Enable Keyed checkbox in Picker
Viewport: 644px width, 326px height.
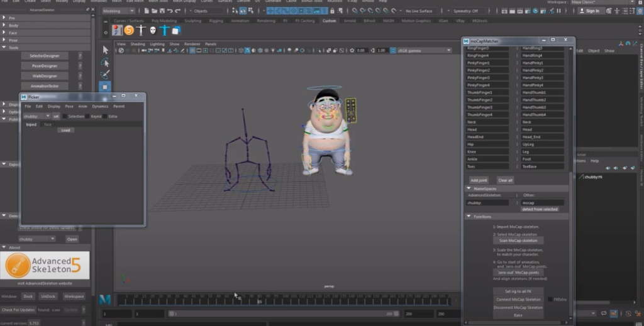(87, 116)
